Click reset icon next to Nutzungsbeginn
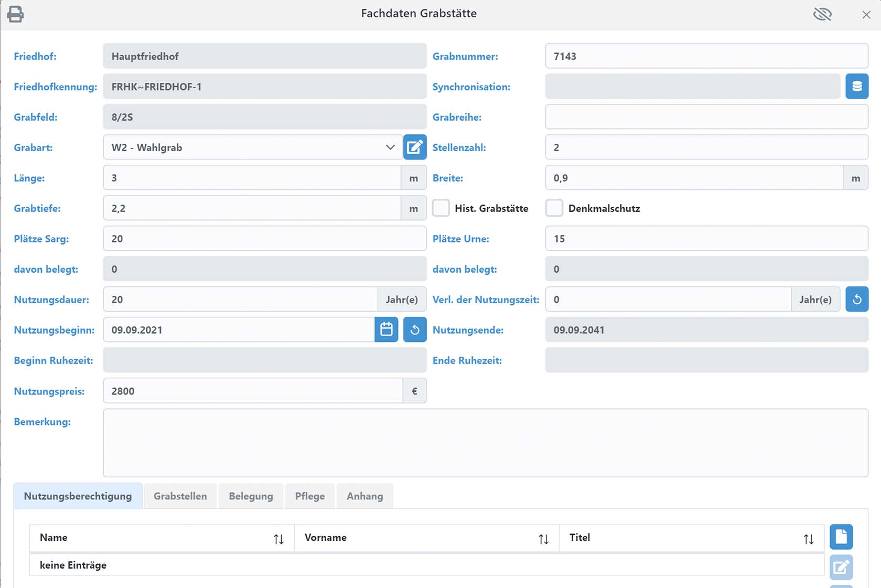This screenshot has height=588, width=881. (x=414, y=330)
